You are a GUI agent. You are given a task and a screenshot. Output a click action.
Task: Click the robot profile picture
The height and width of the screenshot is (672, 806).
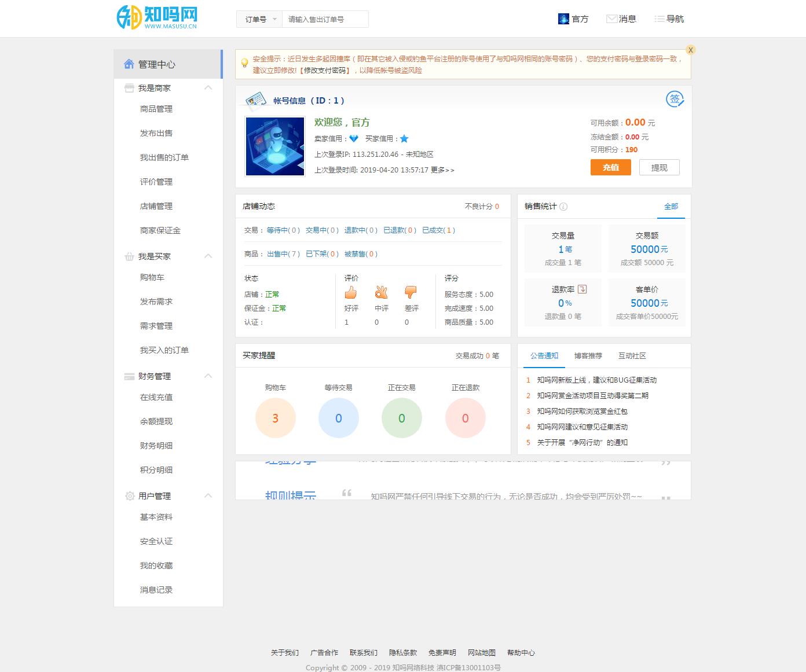(275, 146)
